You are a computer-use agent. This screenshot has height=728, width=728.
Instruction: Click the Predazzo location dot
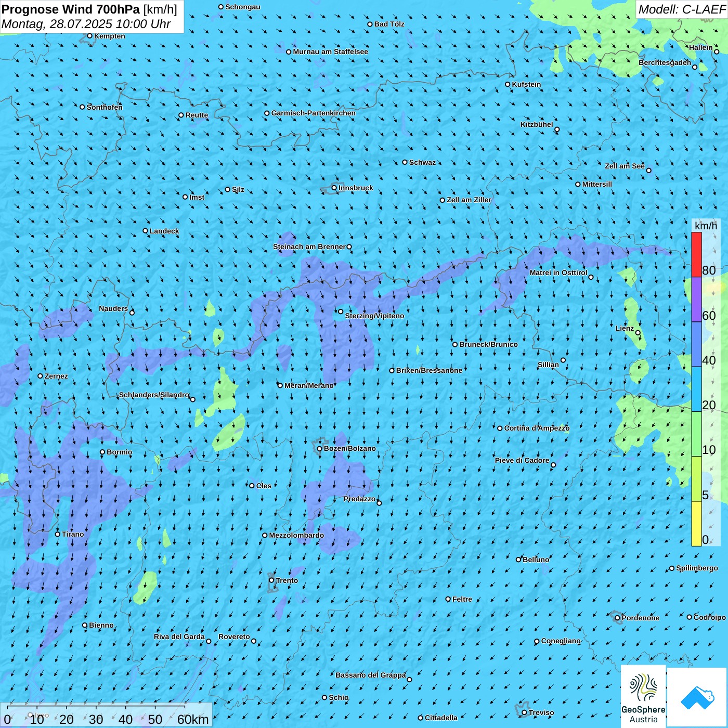point(379,503)
